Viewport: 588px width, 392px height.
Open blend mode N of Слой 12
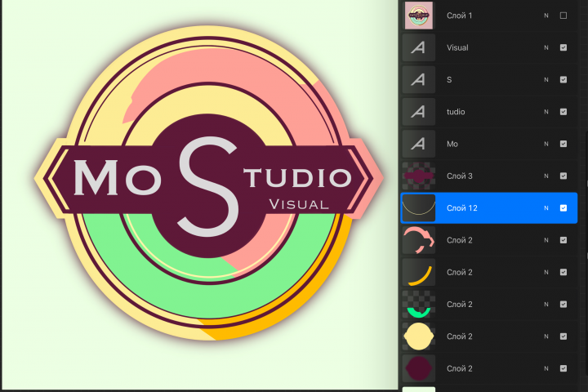click(546, 207)
